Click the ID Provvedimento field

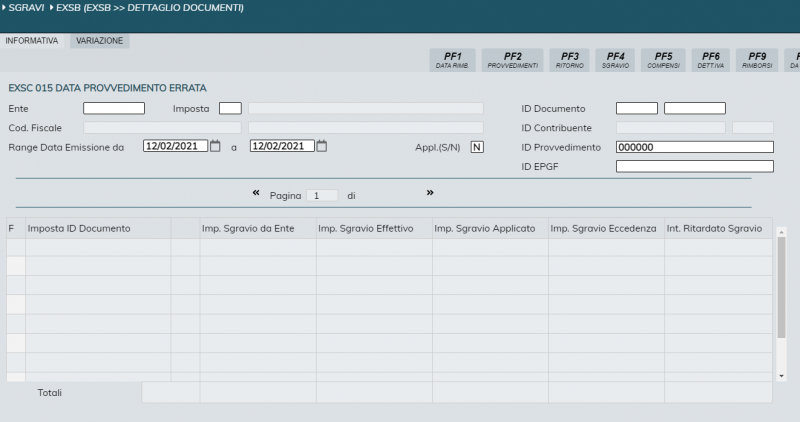coord(694,147)
